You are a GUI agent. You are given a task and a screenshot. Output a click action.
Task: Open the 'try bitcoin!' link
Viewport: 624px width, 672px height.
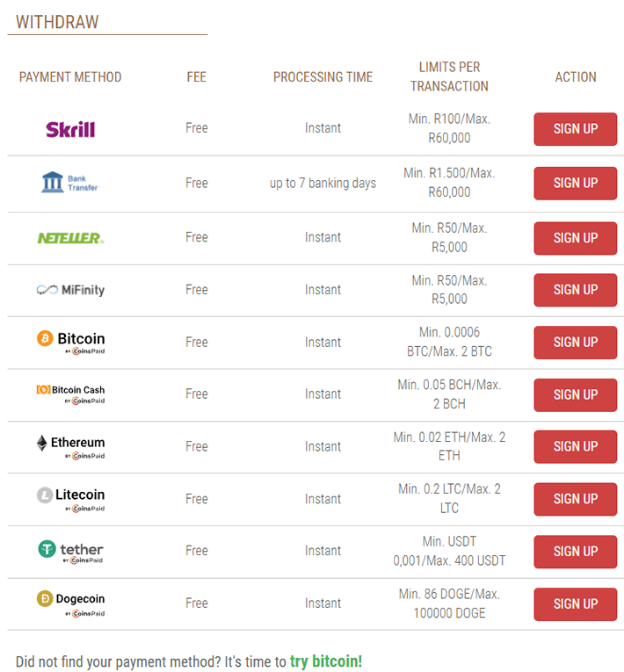[x=326, y=661]
